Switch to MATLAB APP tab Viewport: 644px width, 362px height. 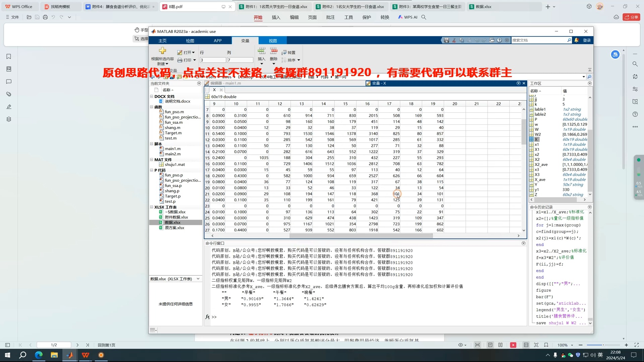(218, 41)
